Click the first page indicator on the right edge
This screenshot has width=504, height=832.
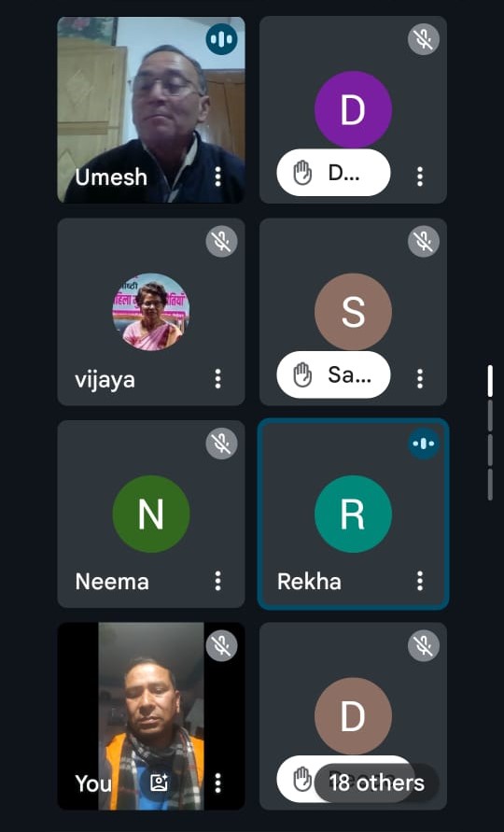click(490, 380)
